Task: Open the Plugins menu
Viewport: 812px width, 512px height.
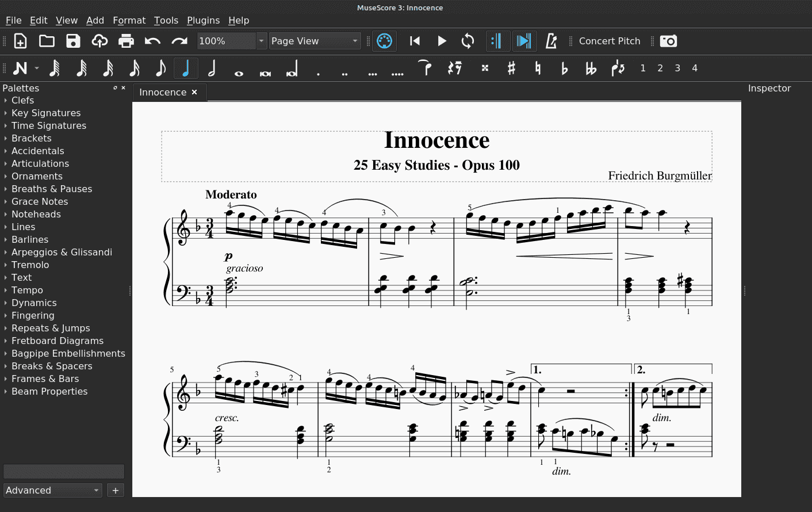Action: (203, 20)
